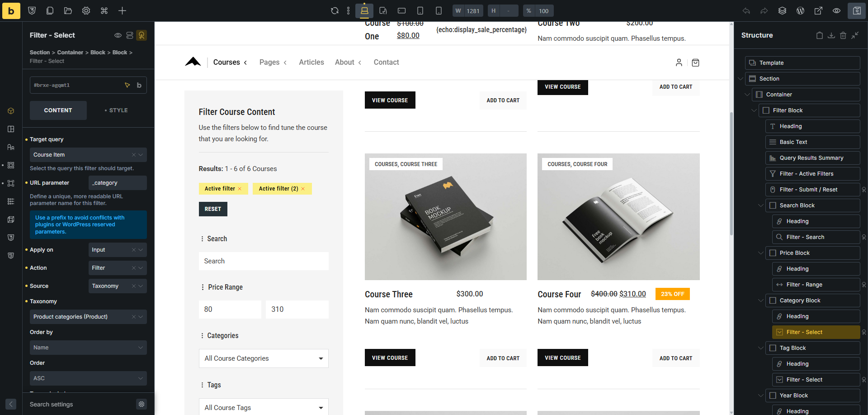Click the RESET filter button
Image resolution: width=868 pixels, height=415 pixels.
[212, 209]
